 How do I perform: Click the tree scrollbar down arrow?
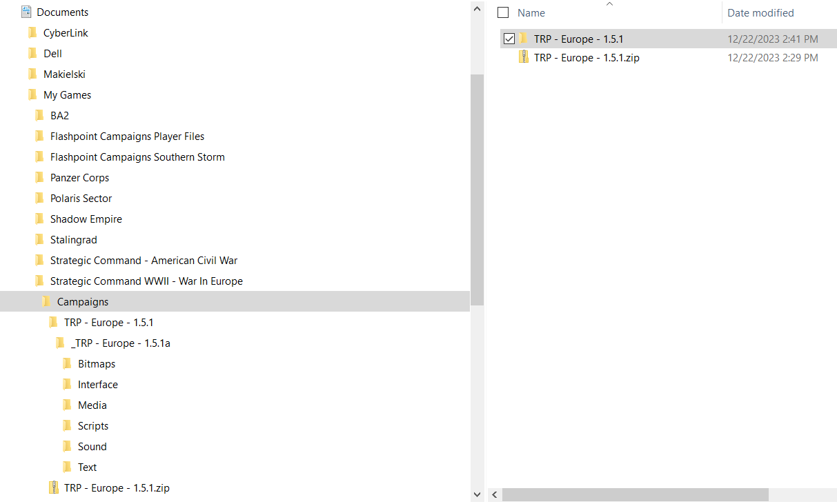click(x=477, y=494)
